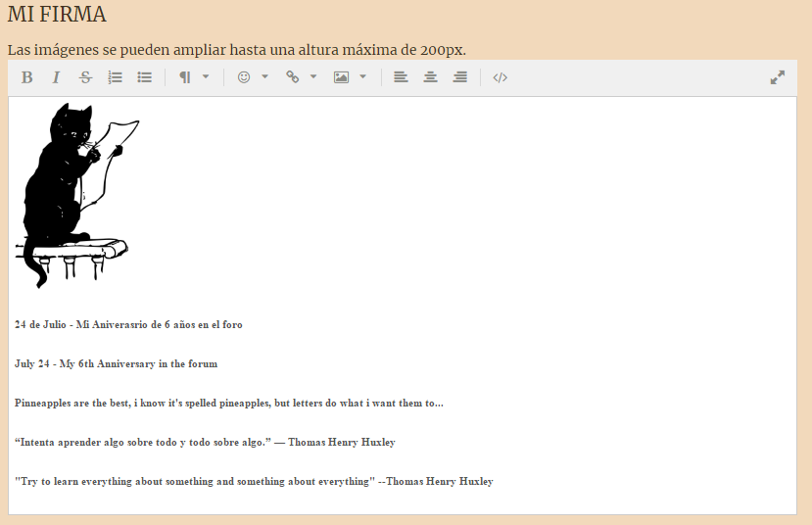Click the emoji smiley icon
This screenshot has width=812, height=525.
click(243, 77)
